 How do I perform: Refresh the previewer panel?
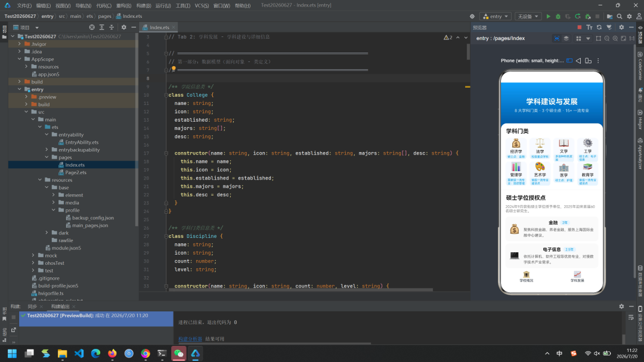(599, 27)
